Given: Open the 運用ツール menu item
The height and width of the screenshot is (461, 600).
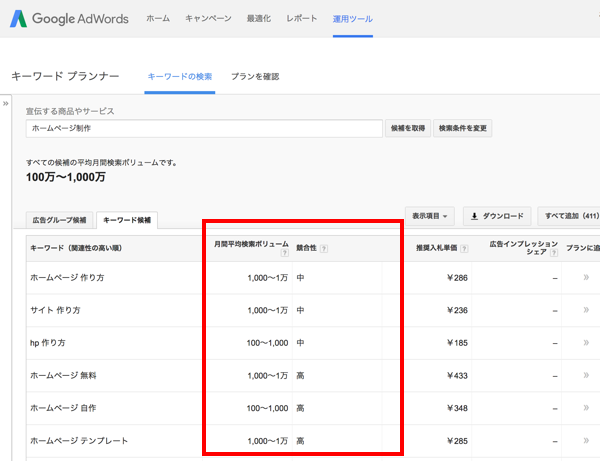Looking at the screenshot, I should coord(353,19).
